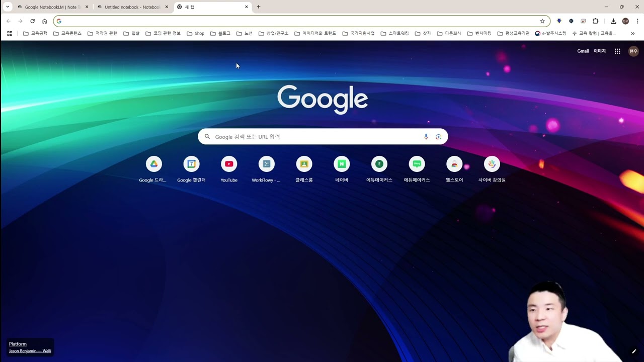Open the 클래스룸 shortcut
The image size is (644, 362).
pyautogui.click(x=304, y=169)
